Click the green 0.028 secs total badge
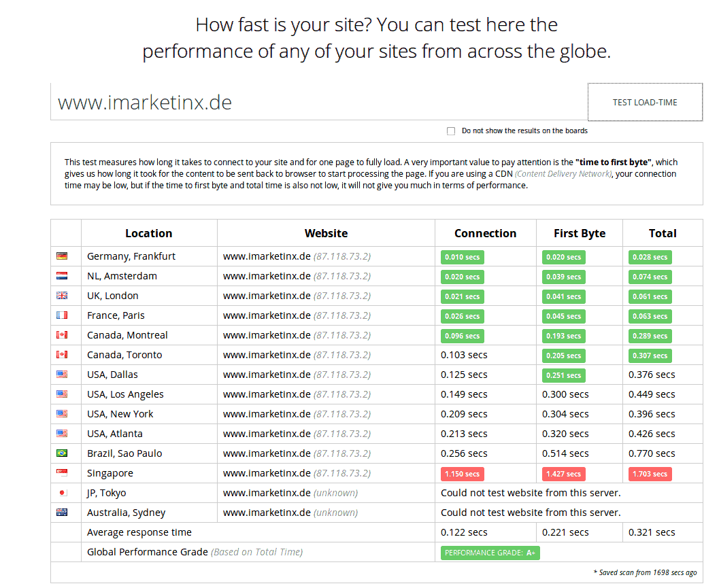This screenshot has height=588, width=719. [x=650, y=257]
